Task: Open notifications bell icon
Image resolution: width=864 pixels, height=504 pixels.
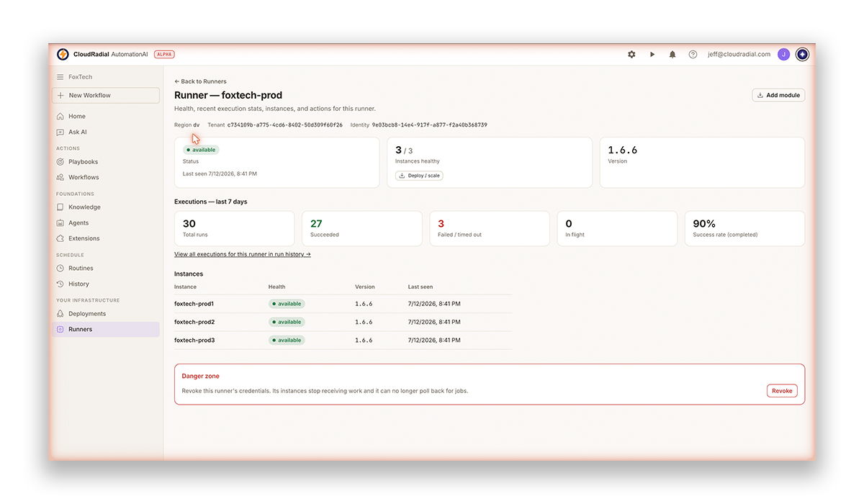Action: coord(672,54)
